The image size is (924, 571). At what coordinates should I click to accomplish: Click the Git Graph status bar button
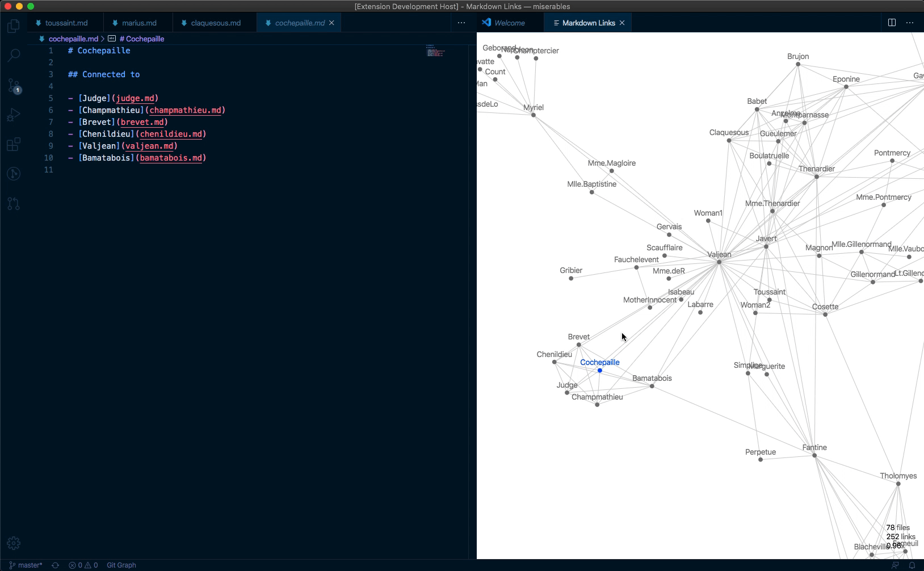[121, 565]
